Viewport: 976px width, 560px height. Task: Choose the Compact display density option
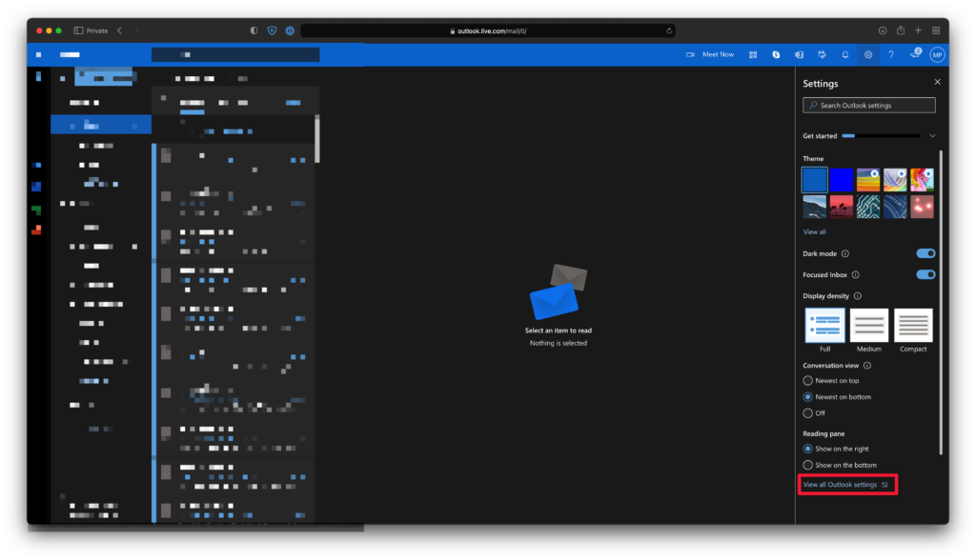pyautogui.click(x=913, y=326)
